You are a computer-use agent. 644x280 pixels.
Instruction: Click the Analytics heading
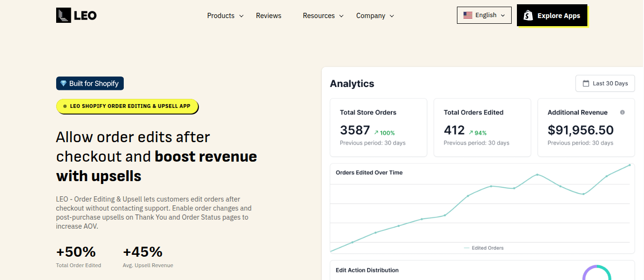tap(352, 84)
